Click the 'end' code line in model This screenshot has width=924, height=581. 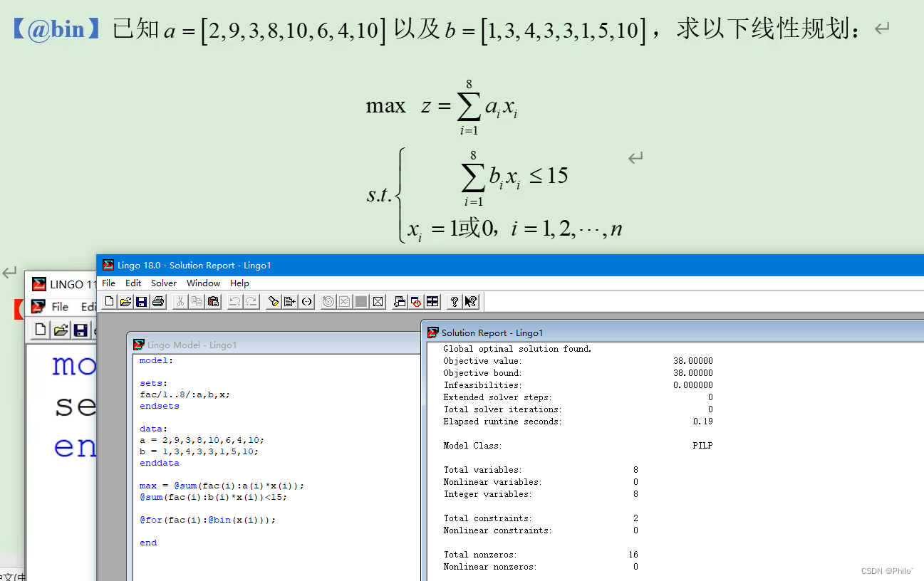coord(148,543)
